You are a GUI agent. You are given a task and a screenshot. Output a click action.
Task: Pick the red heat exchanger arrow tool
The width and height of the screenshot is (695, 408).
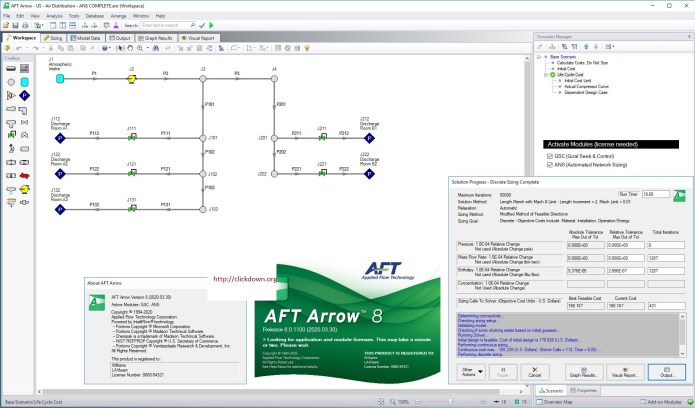[x=24, y=176]
